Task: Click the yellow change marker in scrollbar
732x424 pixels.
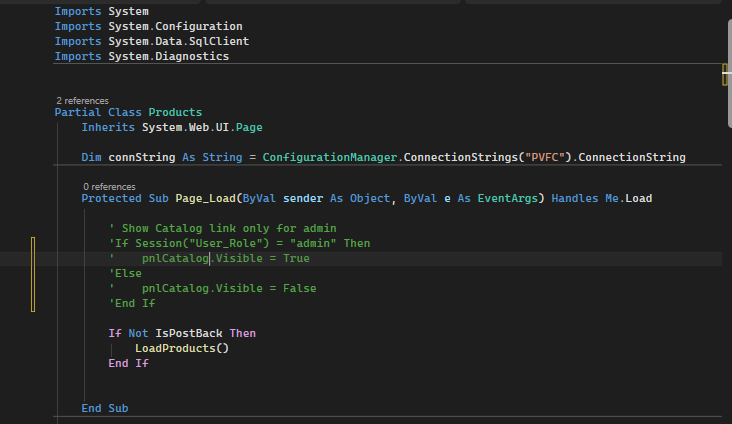Action: pos(724,75)
